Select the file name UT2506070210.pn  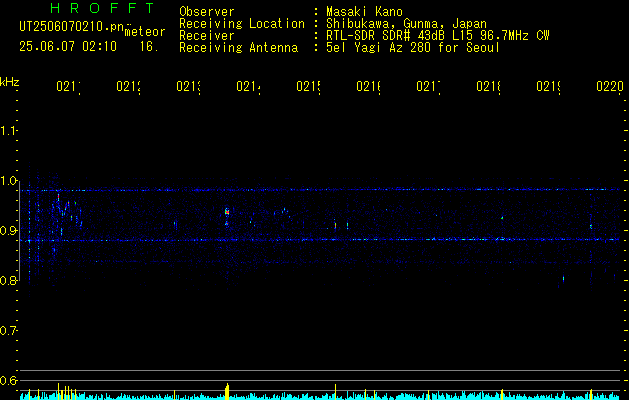click(x=72, y=27)
